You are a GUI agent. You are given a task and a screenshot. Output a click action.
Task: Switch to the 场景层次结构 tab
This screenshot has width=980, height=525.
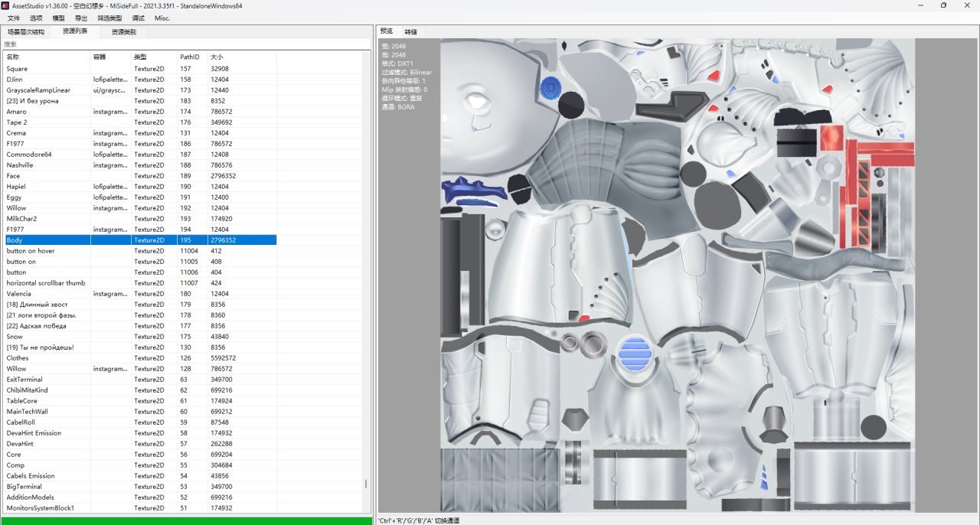(x=26, y=32)
